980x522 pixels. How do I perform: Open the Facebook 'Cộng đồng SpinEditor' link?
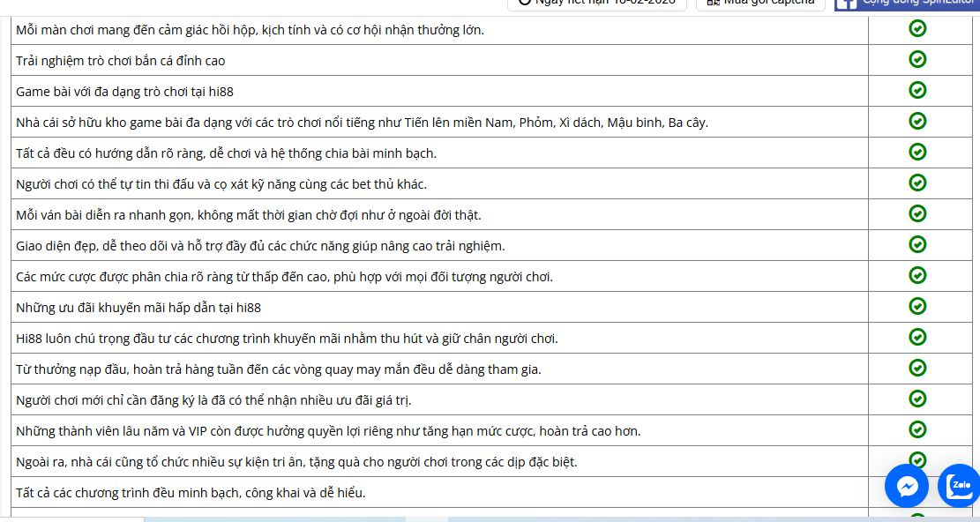point(908,4)
